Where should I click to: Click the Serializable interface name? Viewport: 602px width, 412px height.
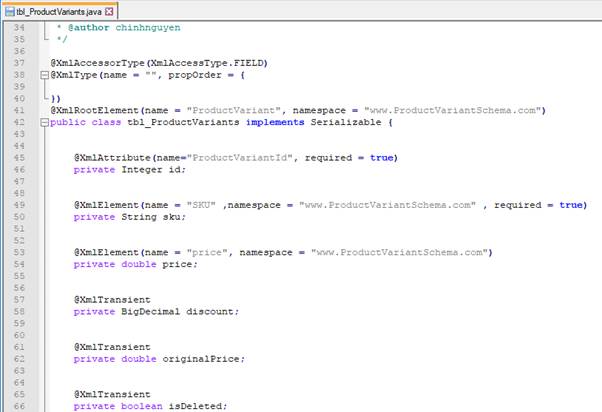click(346, 122)
